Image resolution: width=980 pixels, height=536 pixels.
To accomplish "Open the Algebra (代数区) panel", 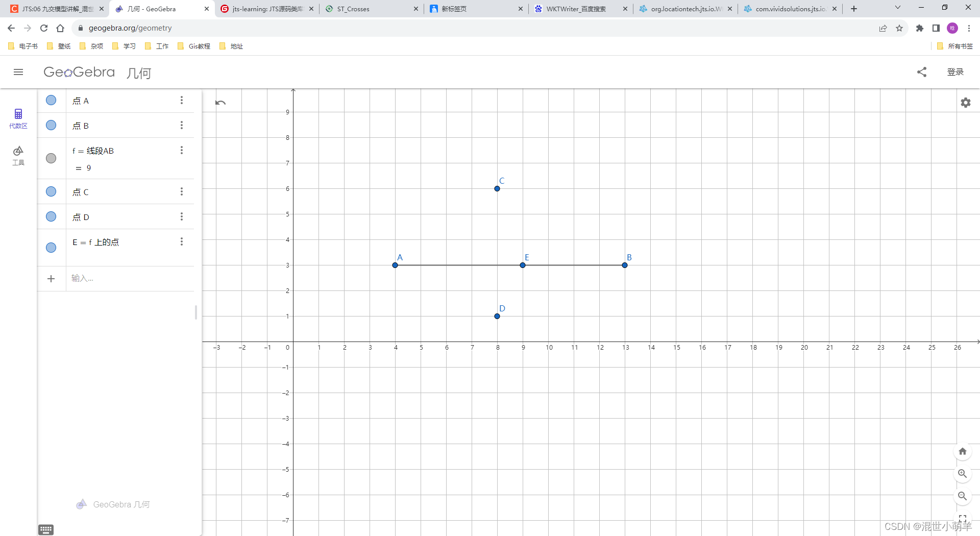I will pyautogui.click(x=18, y=118).
